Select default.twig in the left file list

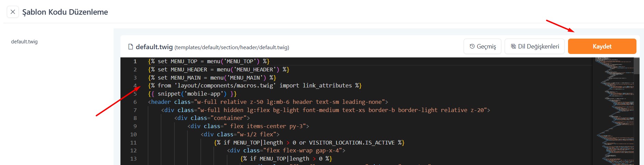(x=24, y=42)
